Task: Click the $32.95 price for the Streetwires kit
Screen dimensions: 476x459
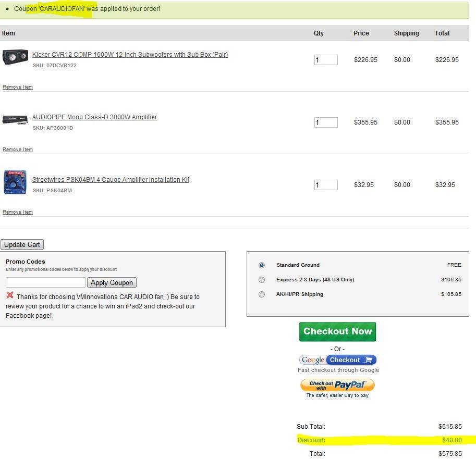Action: click(x=364, y=185)
